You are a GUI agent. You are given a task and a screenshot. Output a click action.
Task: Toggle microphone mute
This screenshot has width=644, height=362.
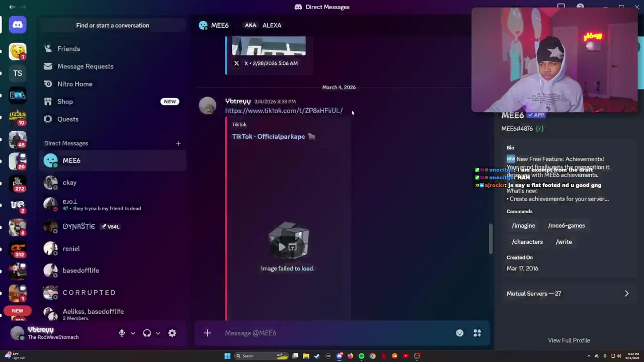[122, 333]
